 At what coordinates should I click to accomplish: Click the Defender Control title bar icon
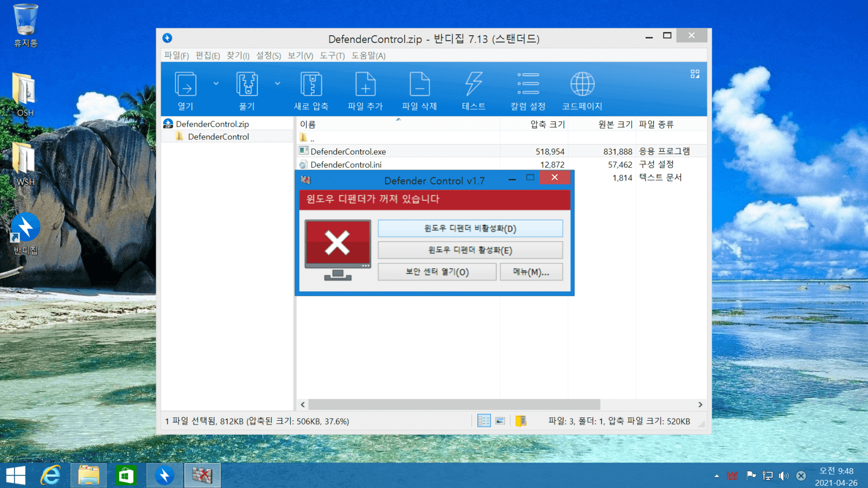click(x=305, y=180)
